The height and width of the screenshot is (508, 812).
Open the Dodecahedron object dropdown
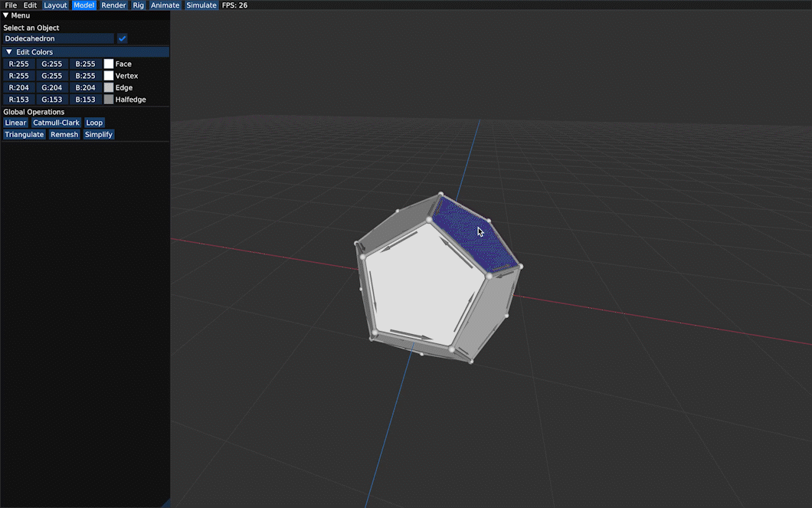click(58, 38)
